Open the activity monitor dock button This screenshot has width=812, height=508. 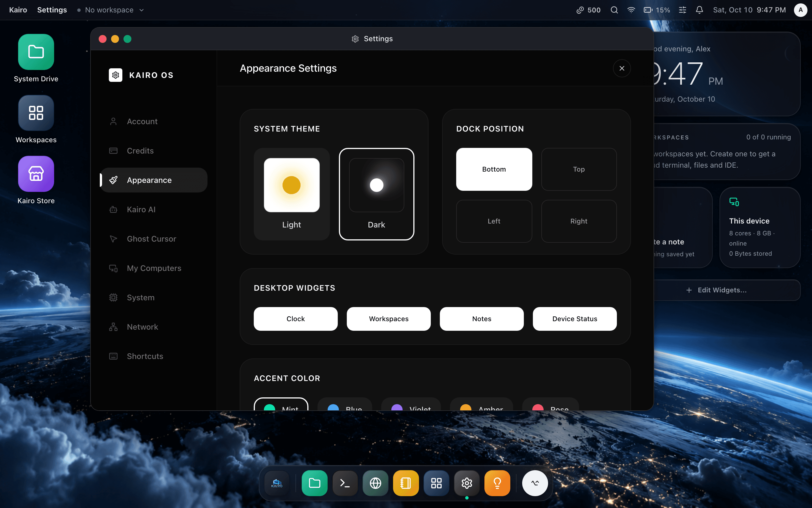535,483
